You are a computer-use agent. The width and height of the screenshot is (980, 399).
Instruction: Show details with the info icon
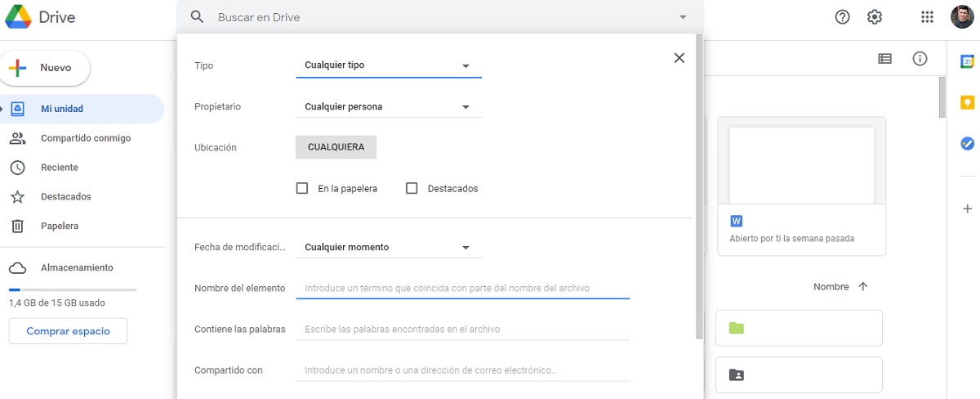920,58
